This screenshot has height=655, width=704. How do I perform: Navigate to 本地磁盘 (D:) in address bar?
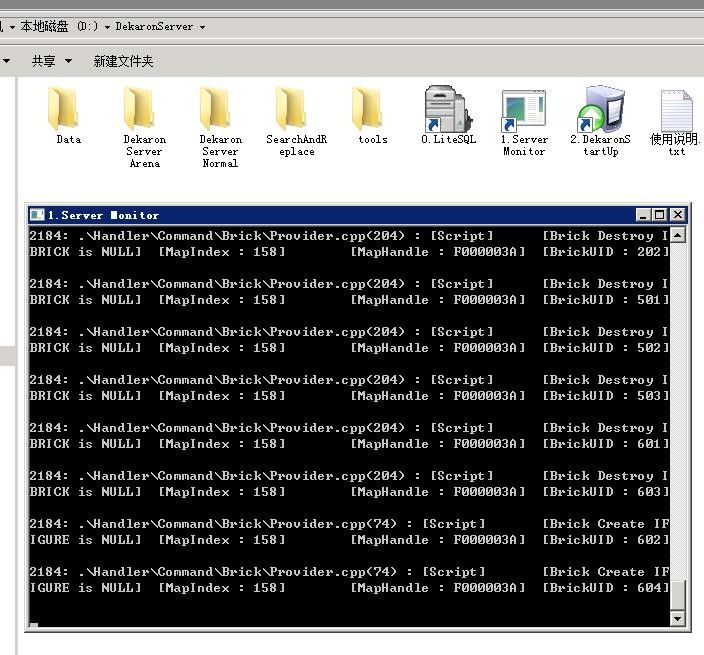pos(60,27)
